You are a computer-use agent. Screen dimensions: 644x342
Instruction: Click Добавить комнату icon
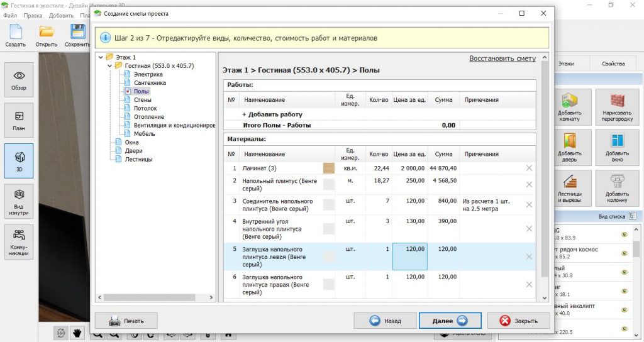pos(569,106)
